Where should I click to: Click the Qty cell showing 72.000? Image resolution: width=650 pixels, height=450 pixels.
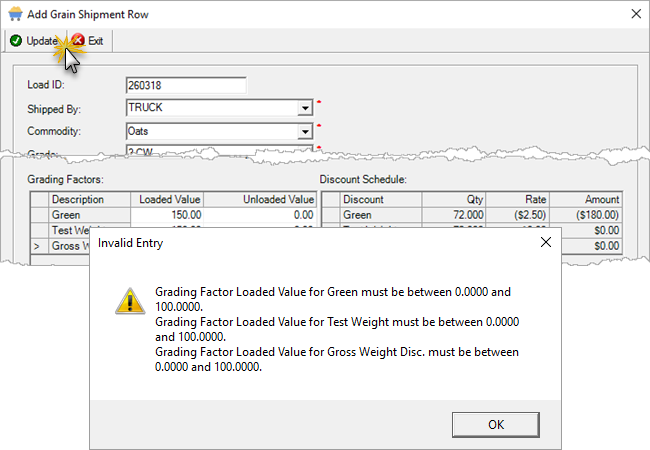(x=454, y=215)
